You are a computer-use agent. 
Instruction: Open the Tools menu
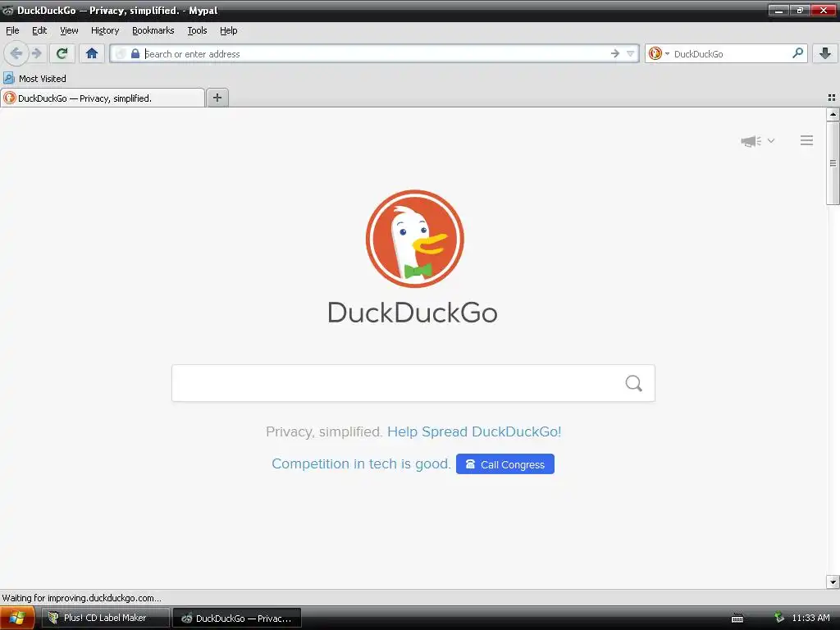pos(197,30)
